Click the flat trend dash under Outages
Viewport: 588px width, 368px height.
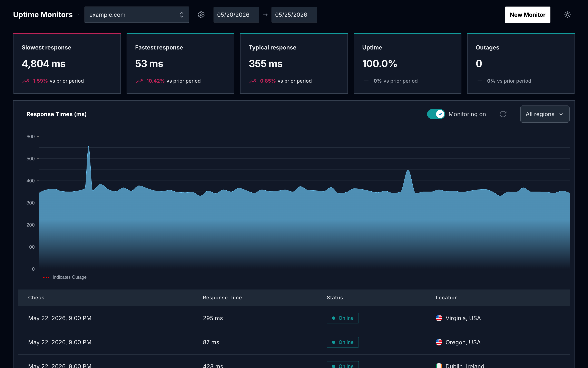(480, 81)
